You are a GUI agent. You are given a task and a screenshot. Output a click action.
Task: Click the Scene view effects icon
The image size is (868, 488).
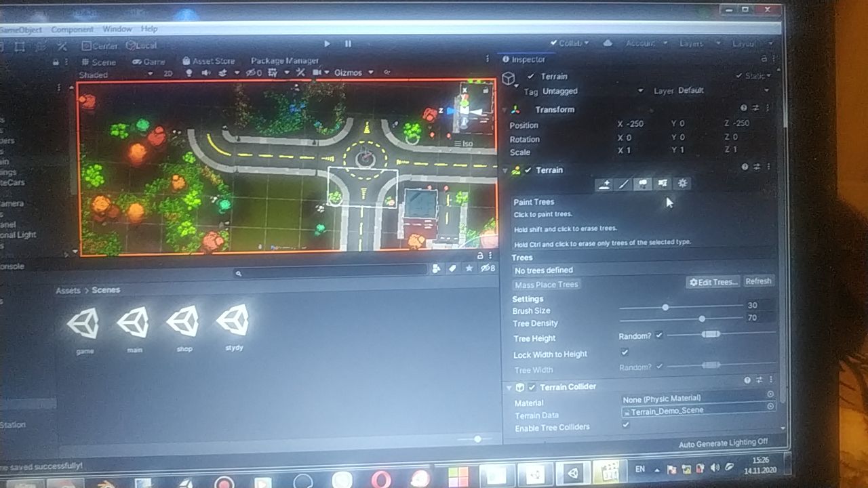222,73
